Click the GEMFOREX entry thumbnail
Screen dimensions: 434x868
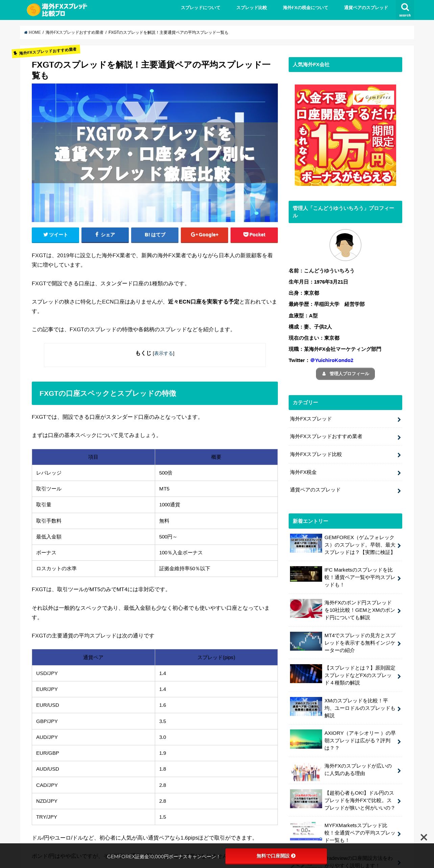[x=306, y=543]
